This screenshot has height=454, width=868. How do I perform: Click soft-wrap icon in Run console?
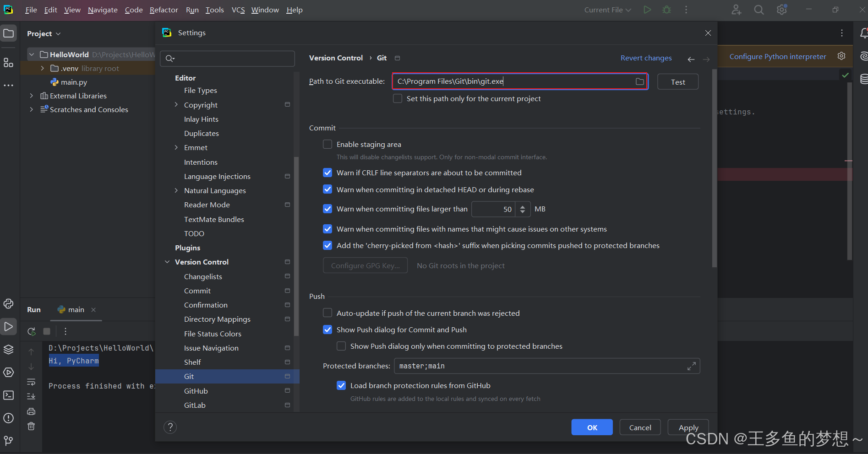point(31,382)
